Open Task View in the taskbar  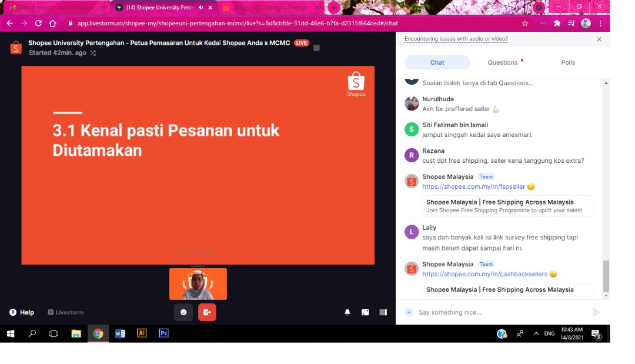tap(54, 333)
